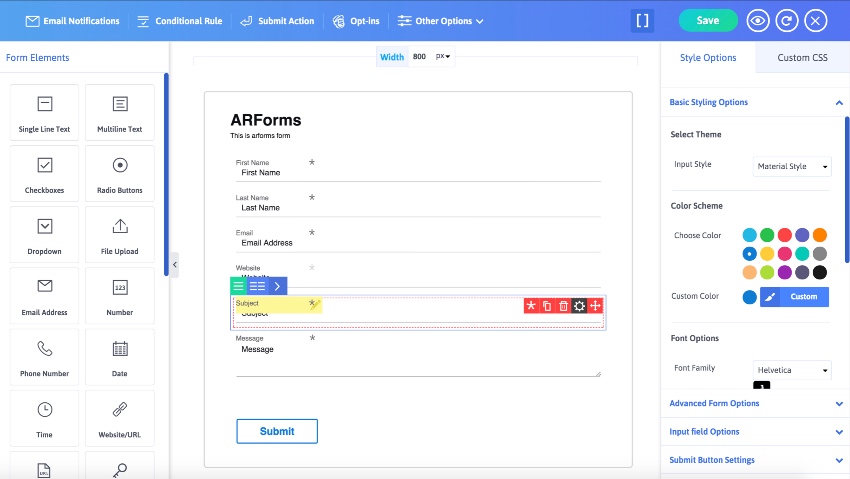Open Custom color picker button
This screenshot has width=850, height=479.
[x=794, y=296]
